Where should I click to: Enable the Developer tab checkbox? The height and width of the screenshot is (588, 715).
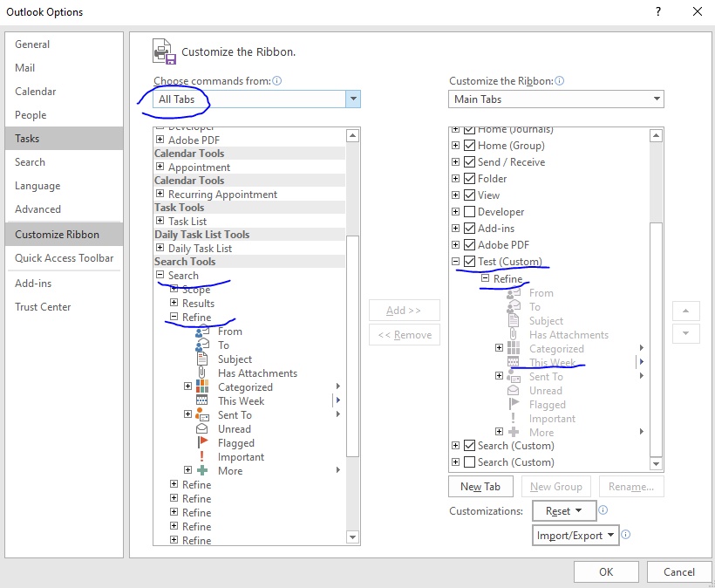469,212
